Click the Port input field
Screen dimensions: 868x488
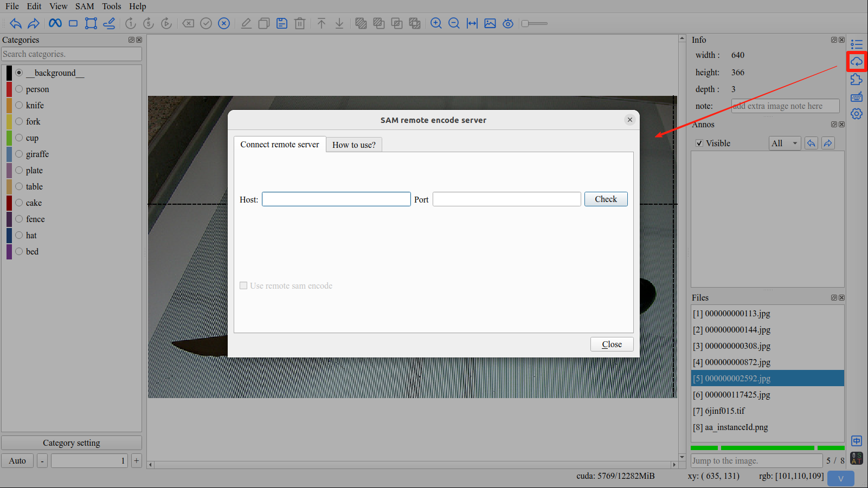point(507,199)
